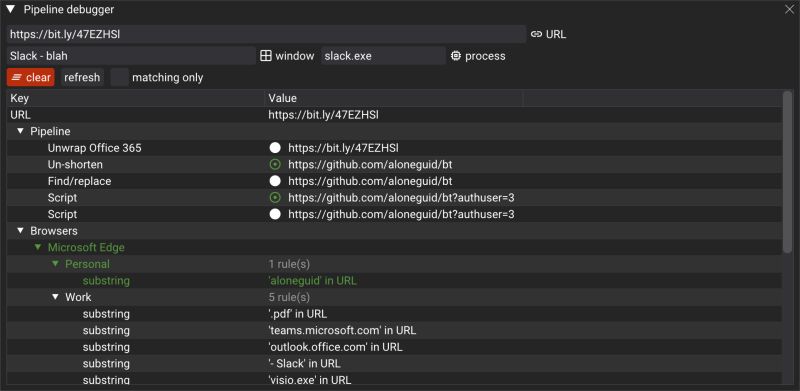The width and height of the screenshot is (800, 391).
Task: Select the URL row in the table
Action: click(x=394, y=115)
